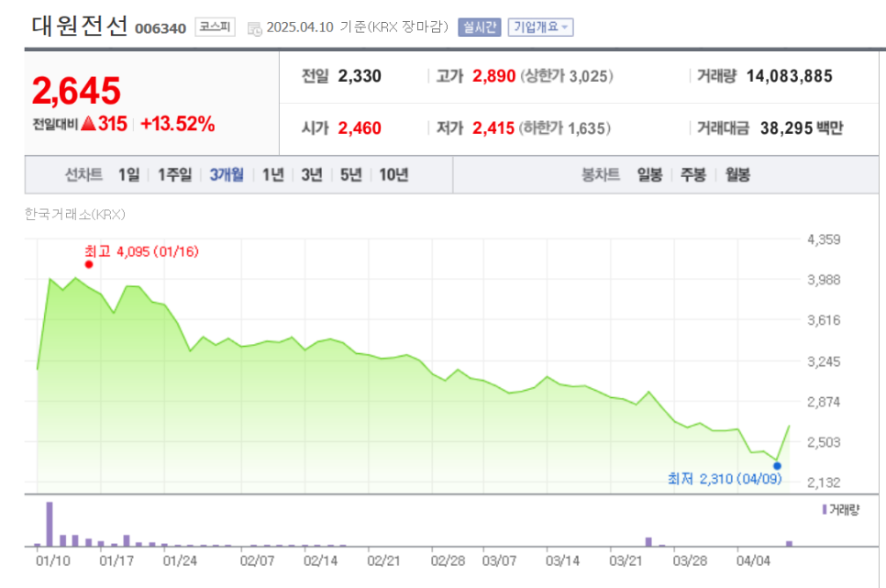Click the 거래량 value 14,083,885

pyautogui.click(x=790, y=76)
